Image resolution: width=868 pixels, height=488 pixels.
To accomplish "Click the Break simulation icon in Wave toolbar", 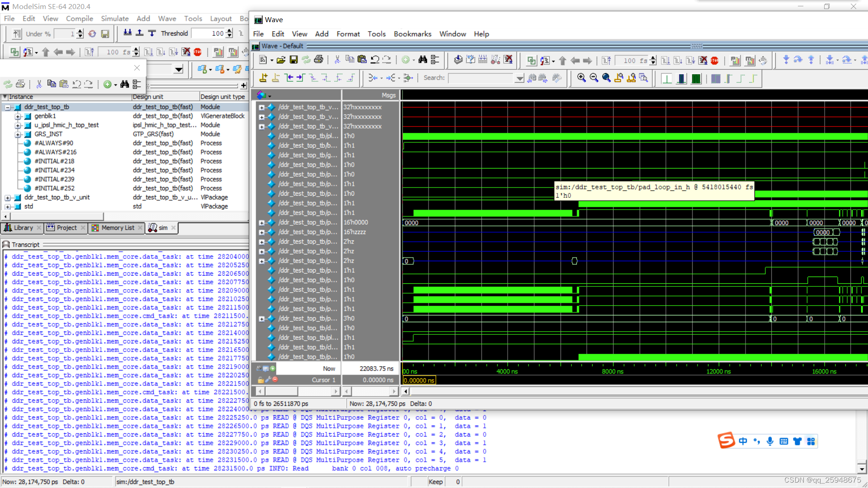I will pyautogui.click(x=703, y=60).
